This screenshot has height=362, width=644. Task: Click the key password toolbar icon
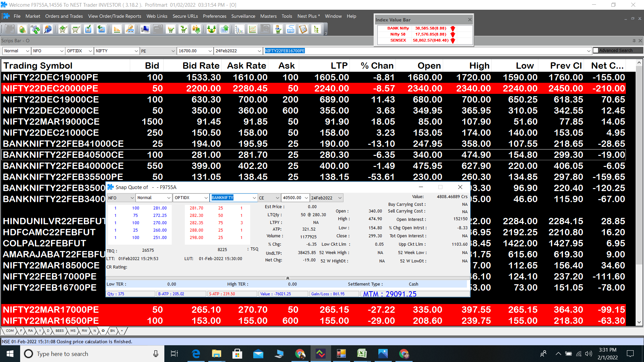(x=130, y=29)
